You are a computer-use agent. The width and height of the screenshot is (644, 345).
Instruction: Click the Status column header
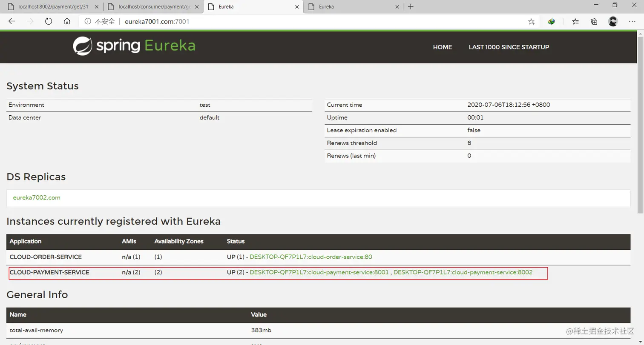coord(236,241)
